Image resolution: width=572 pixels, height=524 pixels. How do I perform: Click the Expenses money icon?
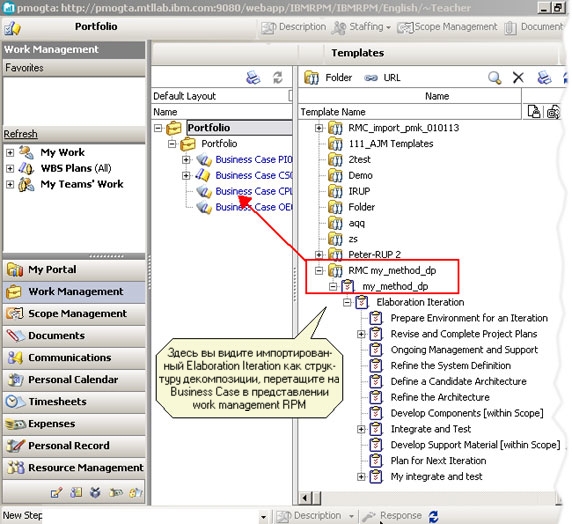click(15, 424)
